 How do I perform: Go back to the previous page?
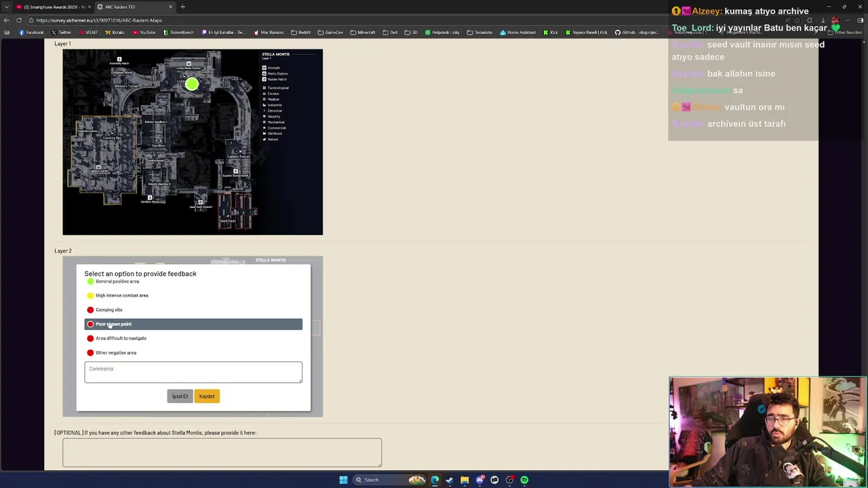7,20
